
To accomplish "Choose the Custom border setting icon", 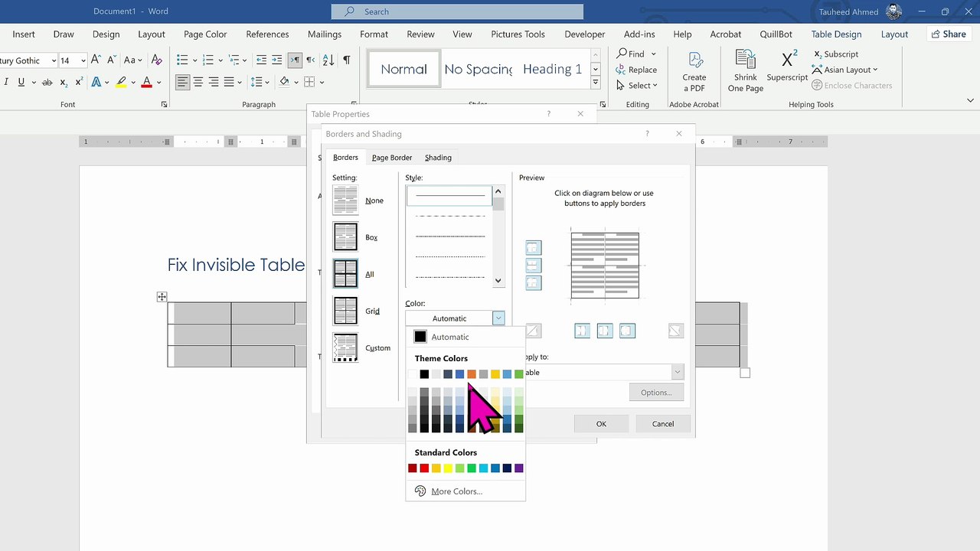I will pyautogui.click(x=345, y=347).
